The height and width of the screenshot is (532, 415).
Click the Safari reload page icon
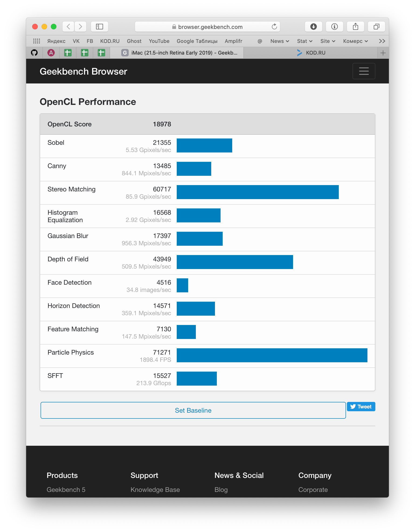[274, 27]
